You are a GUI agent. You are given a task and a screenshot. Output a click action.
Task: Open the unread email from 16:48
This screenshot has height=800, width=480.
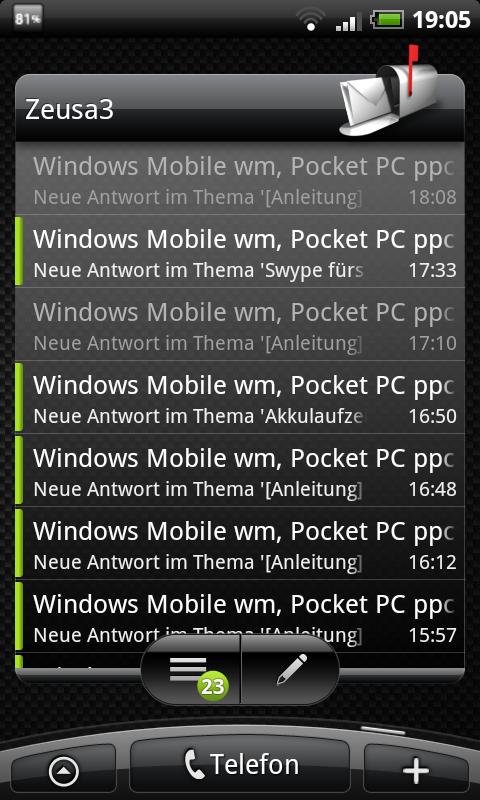240,470
